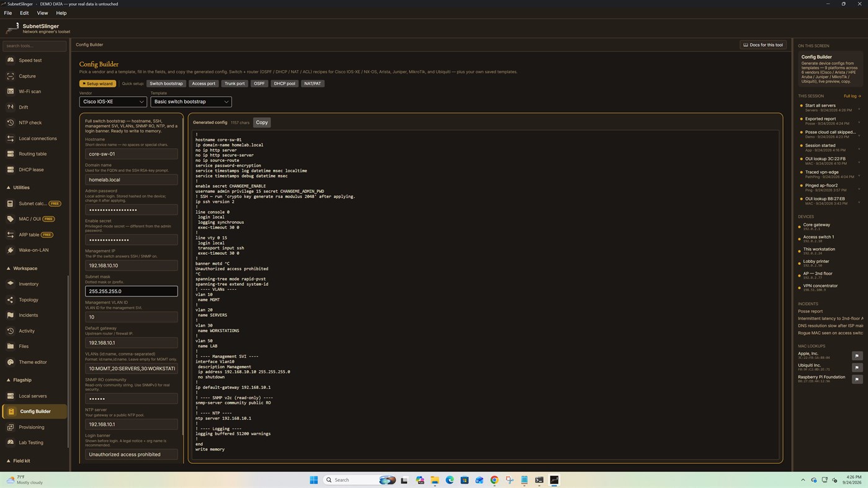Click the Management IP field

[132, 265]
